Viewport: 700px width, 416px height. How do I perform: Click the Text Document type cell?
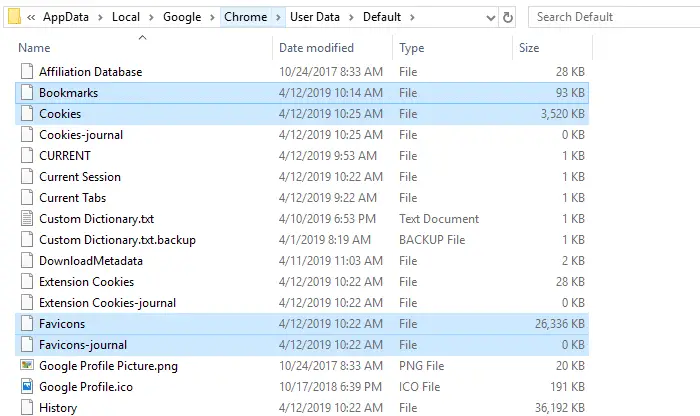[x=439, y=219]
